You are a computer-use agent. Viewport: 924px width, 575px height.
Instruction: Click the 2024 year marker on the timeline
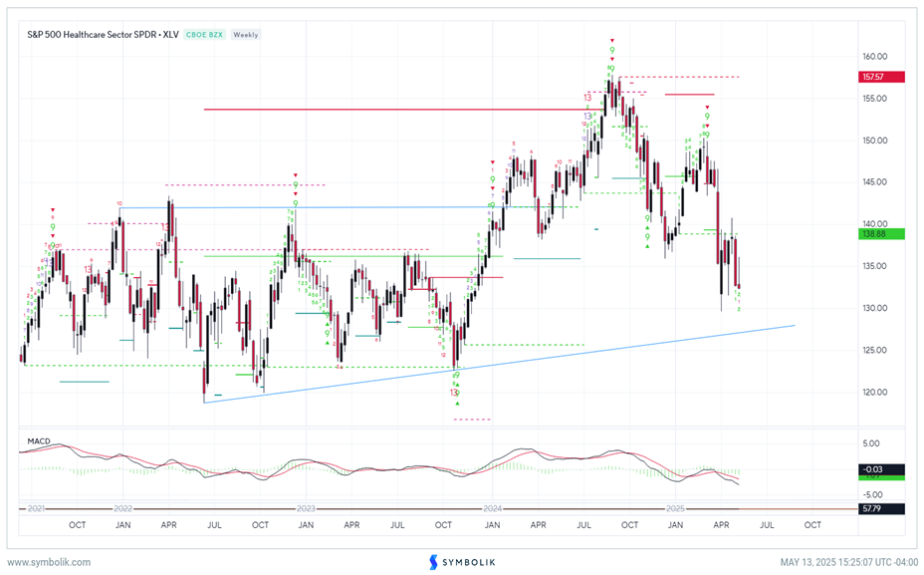[492, 508]
